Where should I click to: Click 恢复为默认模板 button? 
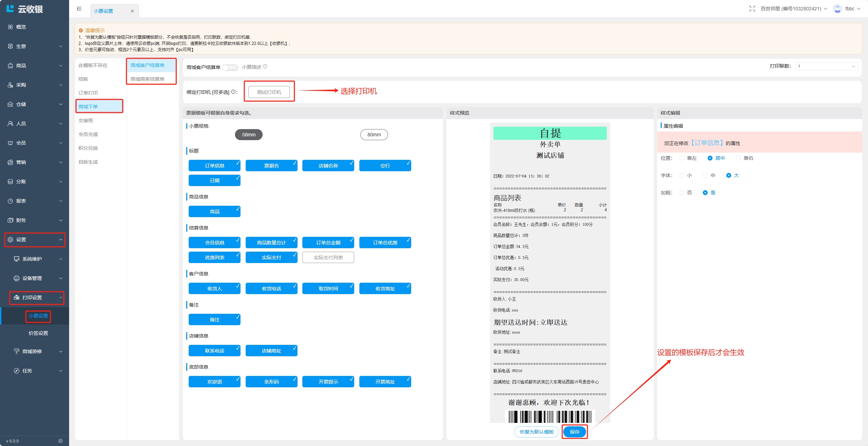click(537, 432)
